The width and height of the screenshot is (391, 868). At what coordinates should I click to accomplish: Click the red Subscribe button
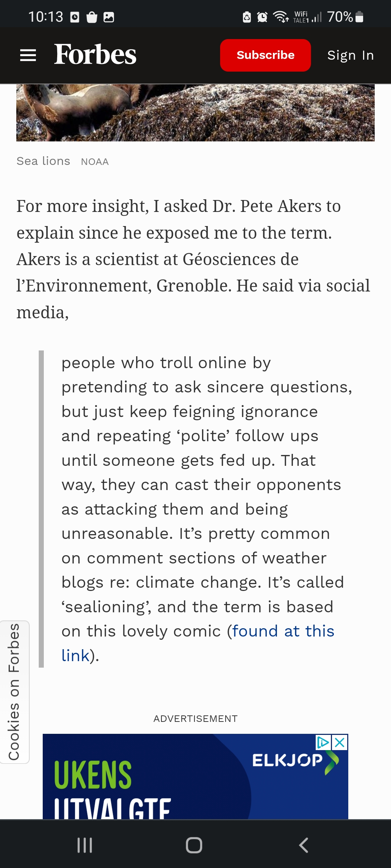coord(265,55)
